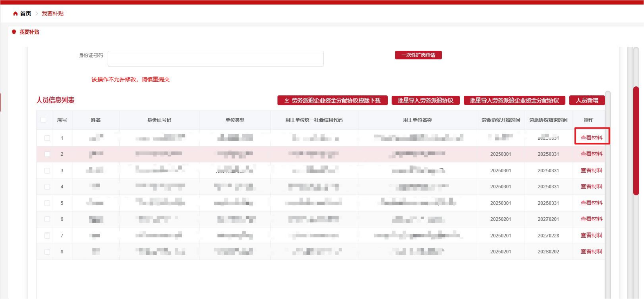The width and height of the screenshot is (644, 299).
Task: Open 查看材料 for row 4
Action: (x=591, y=186)
